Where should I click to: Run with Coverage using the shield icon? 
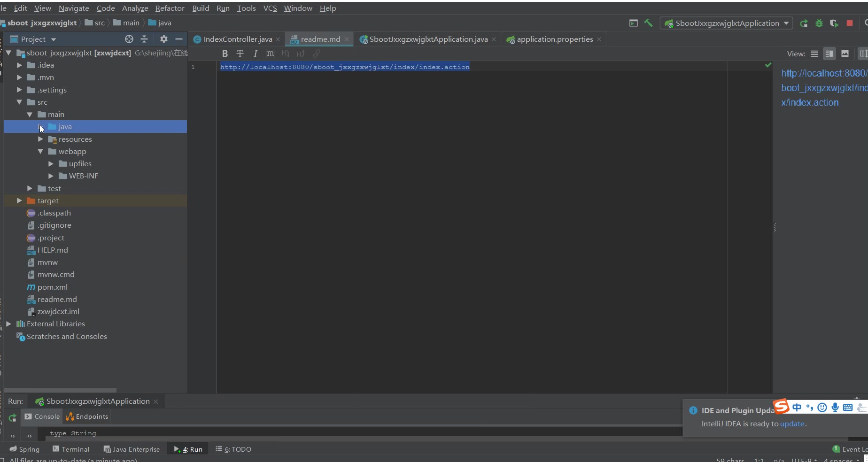[x=834, y=23]
